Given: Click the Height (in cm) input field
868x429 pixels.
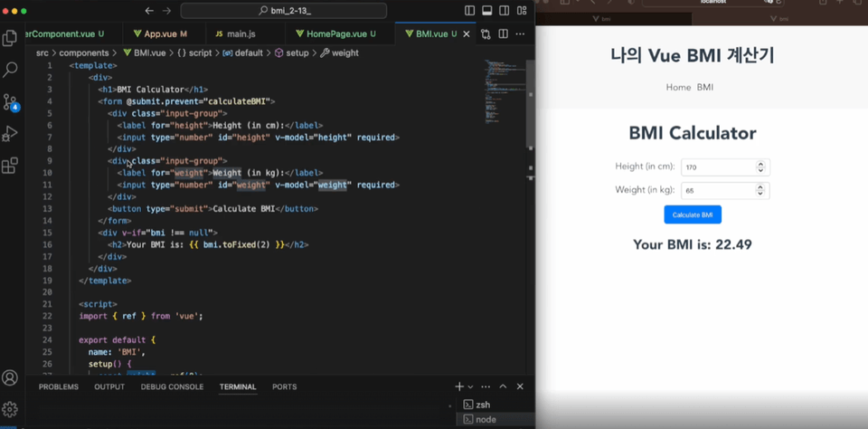Looking at the screenshot, I should click(x=725, y=167).
